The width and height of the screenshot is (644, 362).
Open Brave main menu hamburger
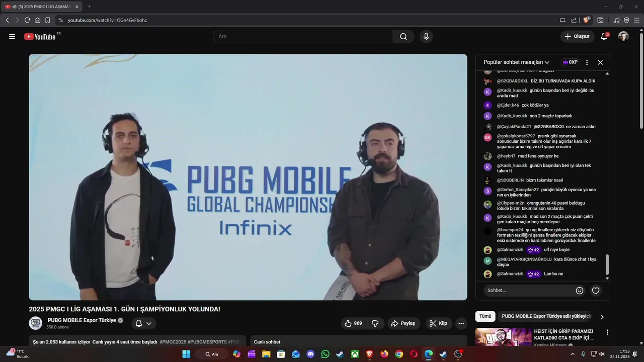(x=636, y=20)
